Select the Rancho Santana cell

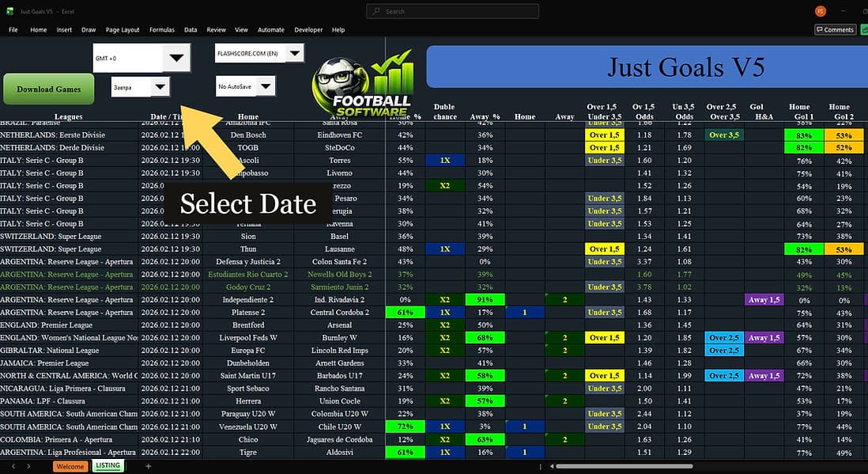click(339, 388)
